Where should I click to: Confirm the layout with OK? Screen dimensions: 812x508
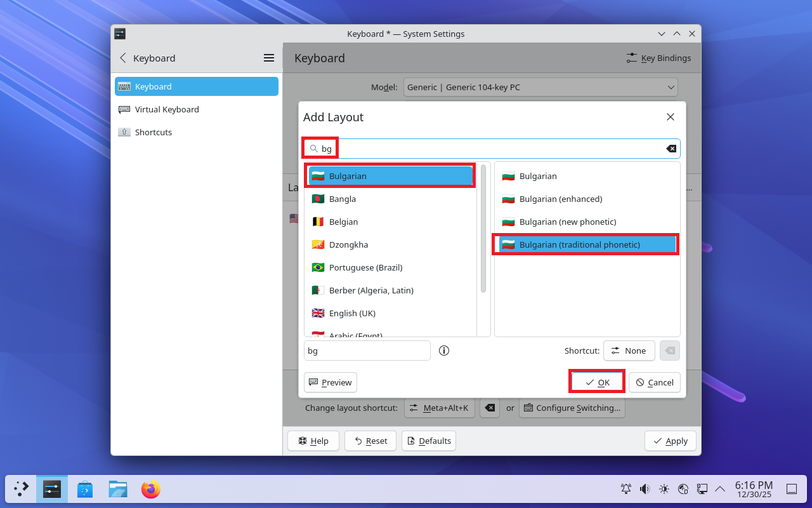click(597, 382)
